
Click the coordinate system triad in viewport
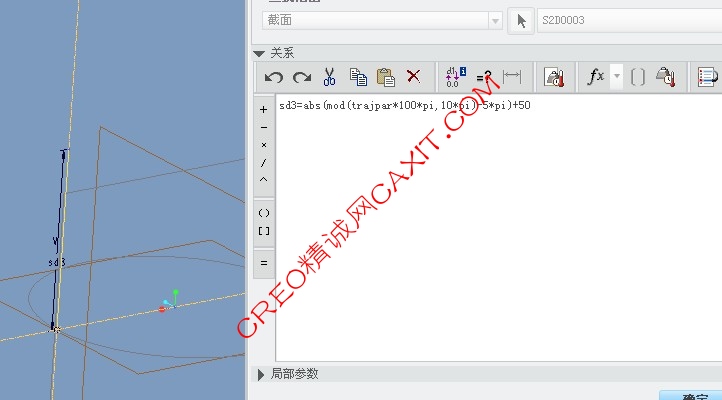[169, 301]
